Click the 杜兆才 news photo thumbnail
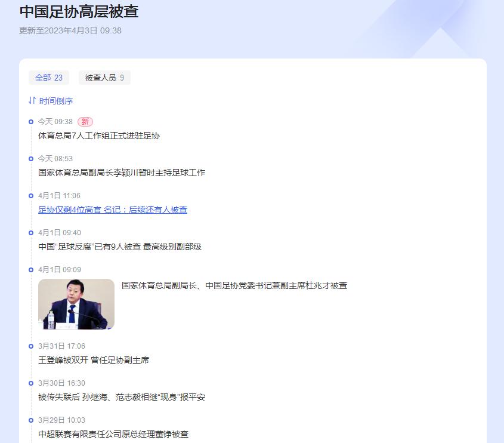504x443 pixels. tap(76, 304)
